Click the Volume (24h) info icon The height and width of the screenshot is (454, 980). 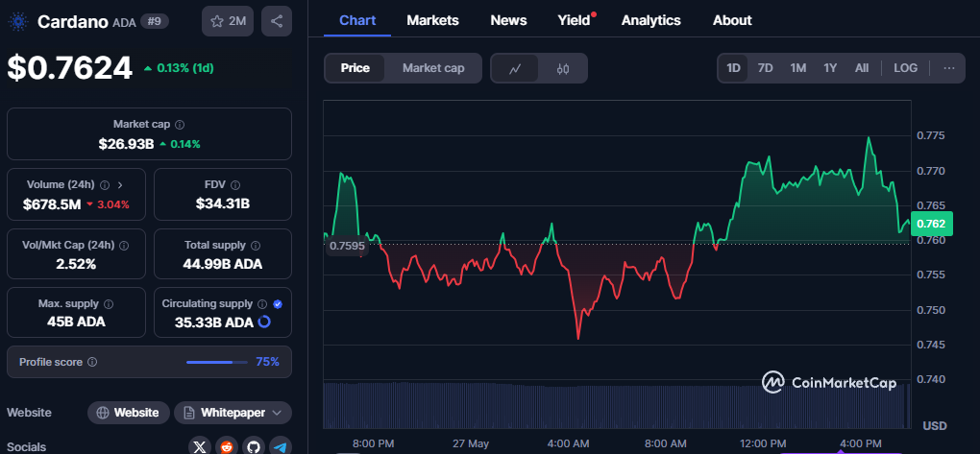[105, 185]
